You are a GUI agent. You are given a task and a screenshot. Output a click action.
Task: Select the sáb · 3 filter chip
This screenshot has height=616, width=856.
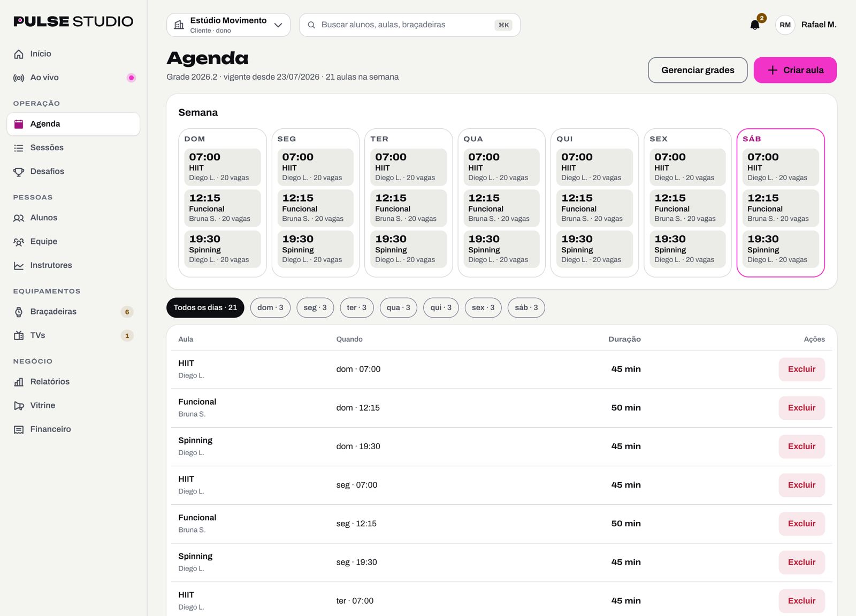[526, 307]
